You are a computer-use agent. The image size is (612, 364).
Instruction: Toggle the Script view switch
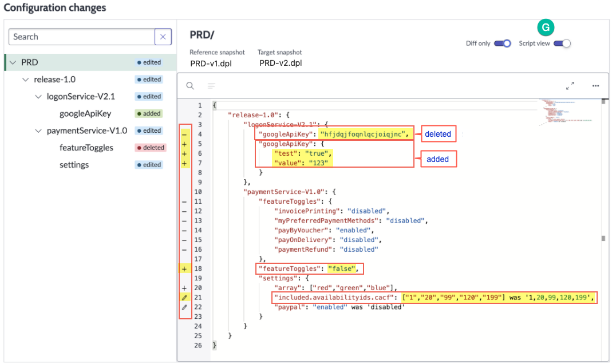[x=562, y=43]
